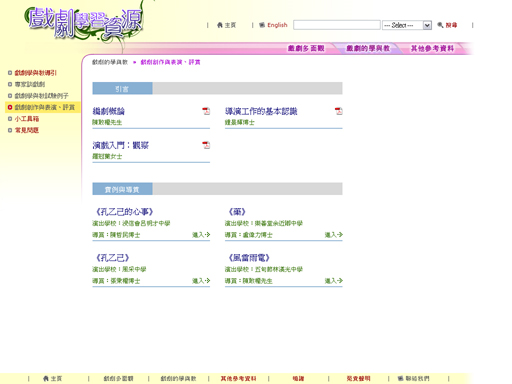Open the Select dropdown arrow

click(427, 25)
